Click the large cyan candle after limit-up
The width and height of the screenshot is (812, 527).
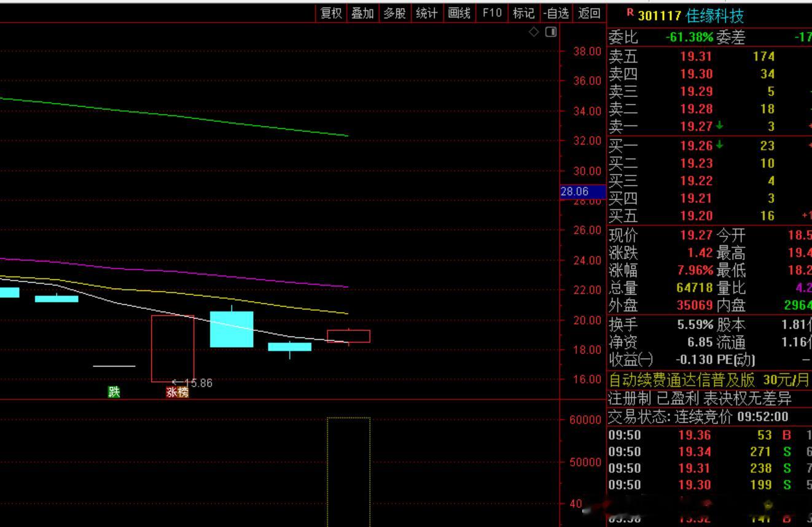232,329
